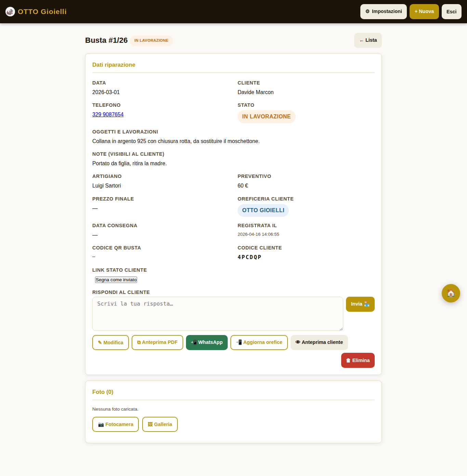This screenshot has height=476, width=467.
Task: Choose a photo from Galleria
Action: [160, 424]
